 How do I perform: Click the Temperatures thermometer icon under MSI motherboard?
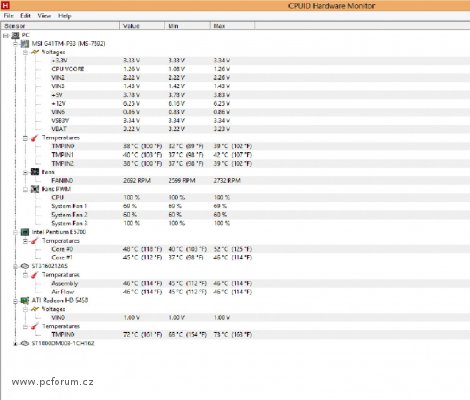point(35,138)
